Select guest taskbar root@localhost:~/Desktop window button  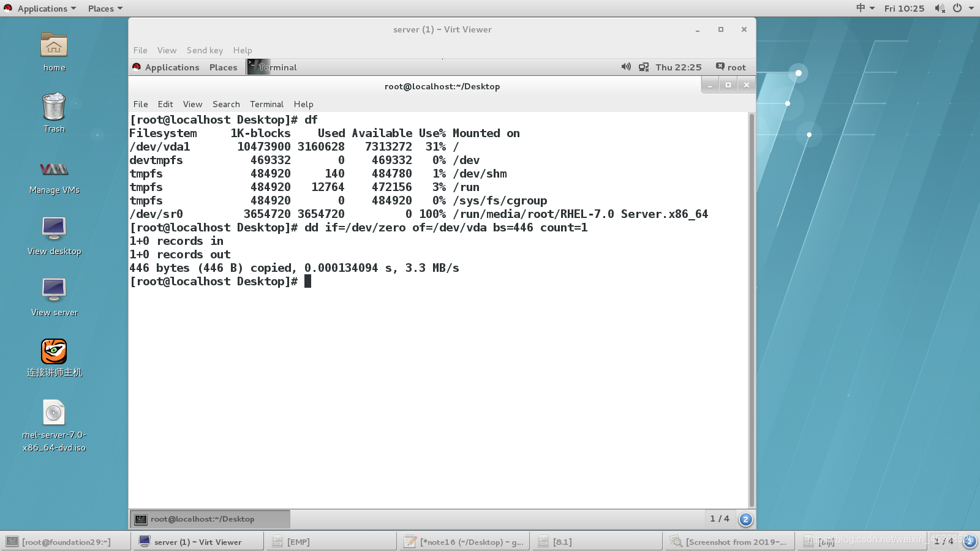point(210,519)
